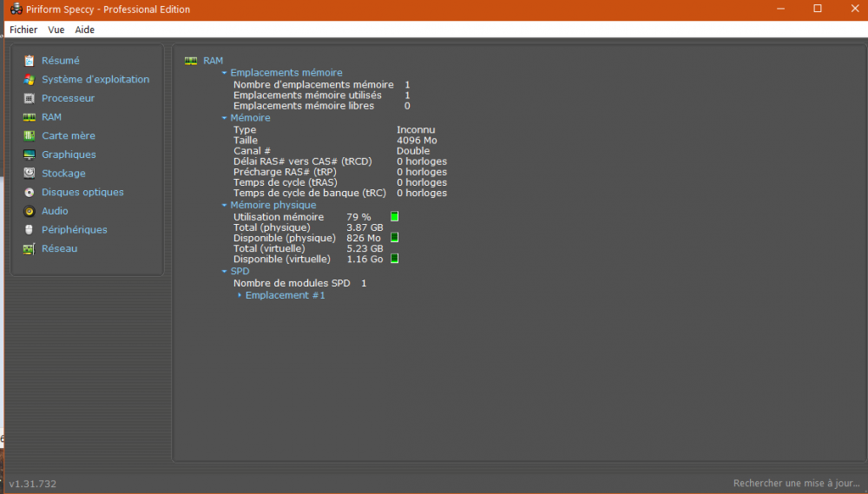This screenshot has width=868, height=494.
Task: Open the Graphiques monitor icon
Action: click(x=30, y=155)
